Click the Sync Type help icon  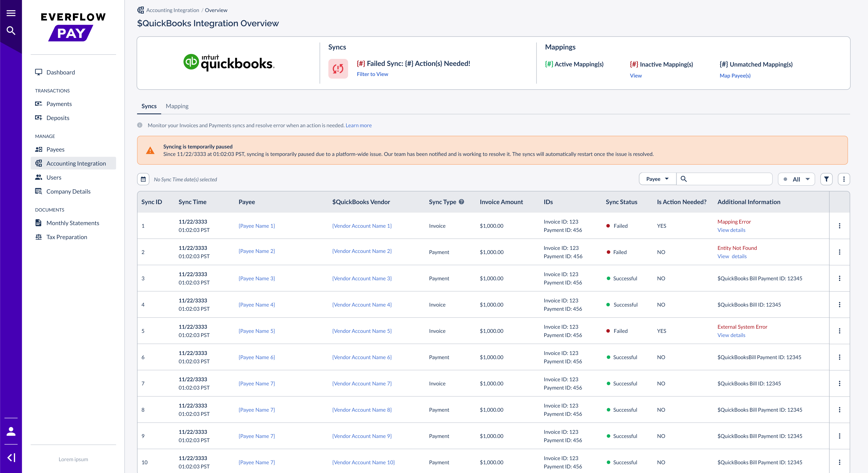click(x=461, y=202)
